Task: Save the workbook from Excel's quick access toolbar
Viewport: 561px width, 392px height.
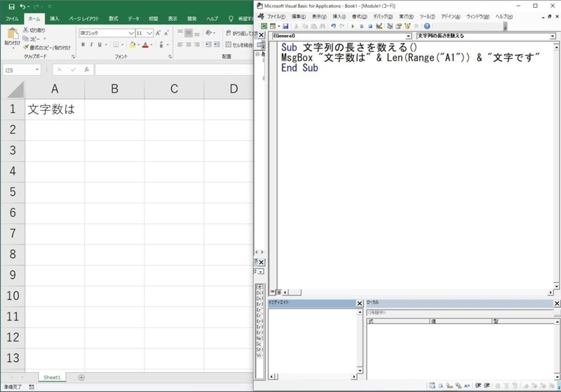Action: [x=11, y=6]
